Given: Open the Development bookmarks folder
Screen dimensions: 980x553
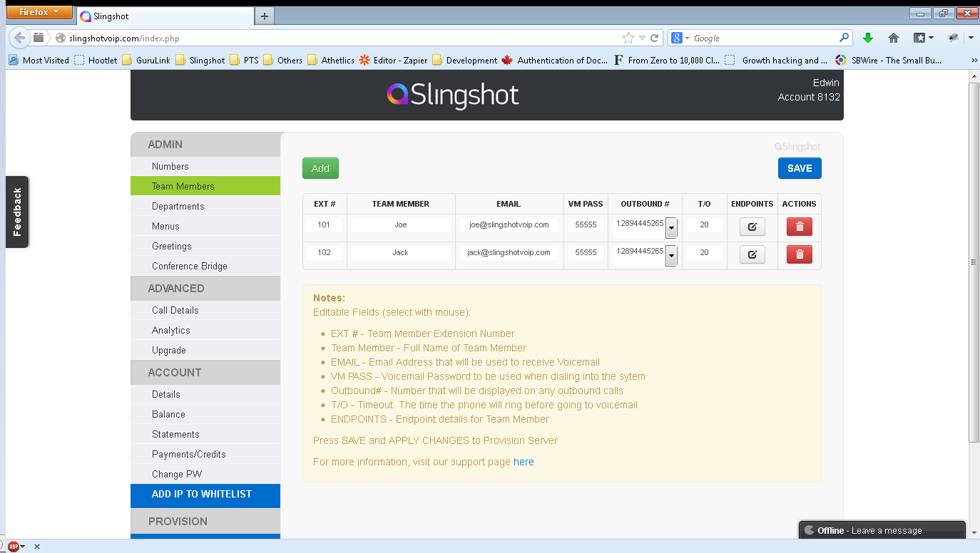Looking at the screenshot, I should [x=464, y=61].
